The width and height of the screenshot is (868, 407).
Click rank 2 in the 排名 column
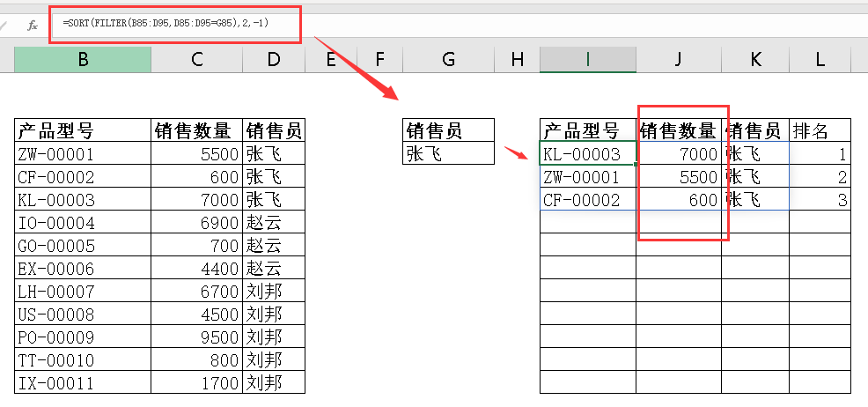820,176
